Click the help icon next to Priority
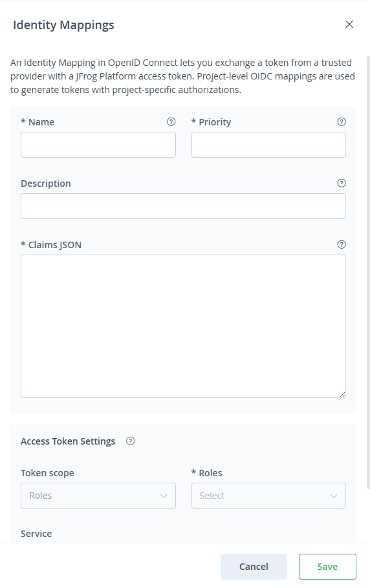370x588 pixels. (x=342, y=122)
